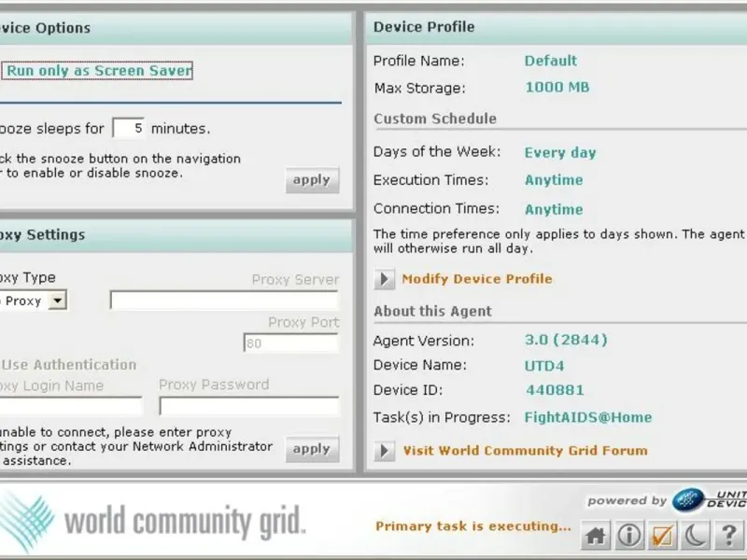Click the Execution Times Anytime value

554,180
